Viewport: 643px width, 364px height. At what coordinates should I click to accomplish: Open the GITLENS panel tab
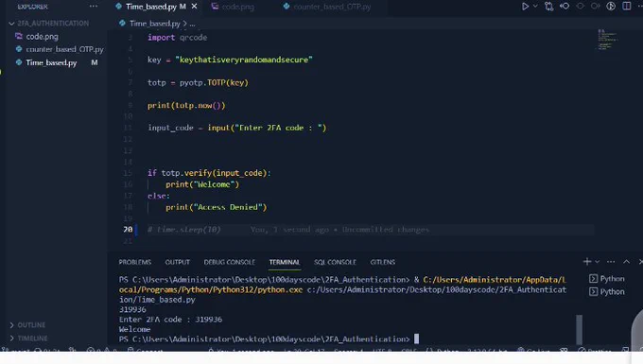click(383, 262)
